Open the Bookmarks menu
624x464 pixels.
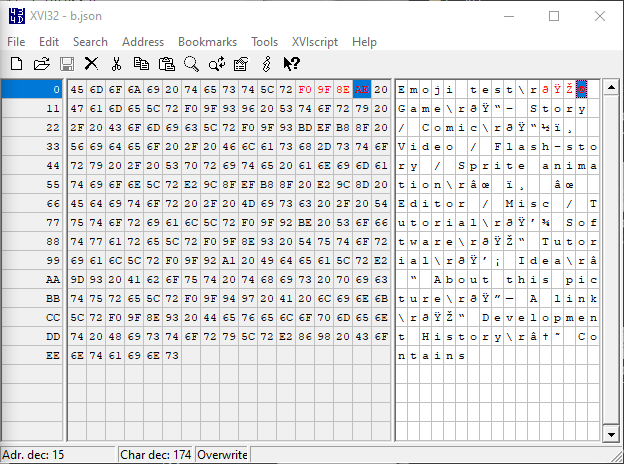pos(207,42)
